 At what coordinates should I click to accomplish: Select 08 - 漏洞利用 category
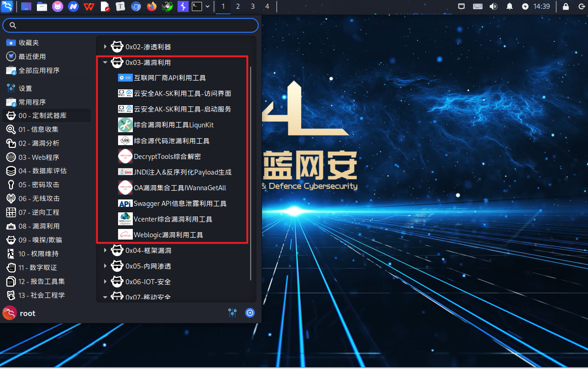click(x=47, y=226)
